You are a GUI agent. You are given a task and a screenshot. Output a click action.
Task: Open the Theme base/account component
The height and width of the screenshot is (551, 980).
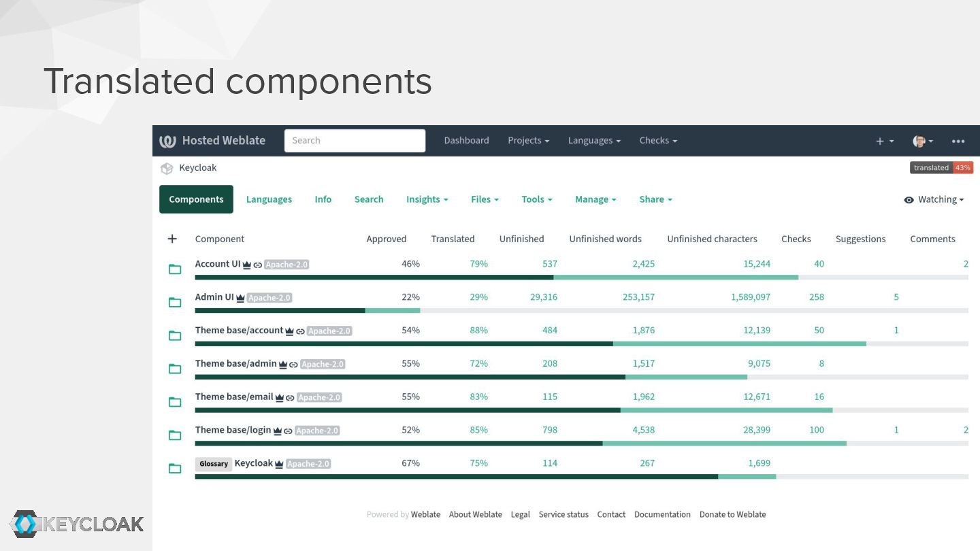point(239,331)
